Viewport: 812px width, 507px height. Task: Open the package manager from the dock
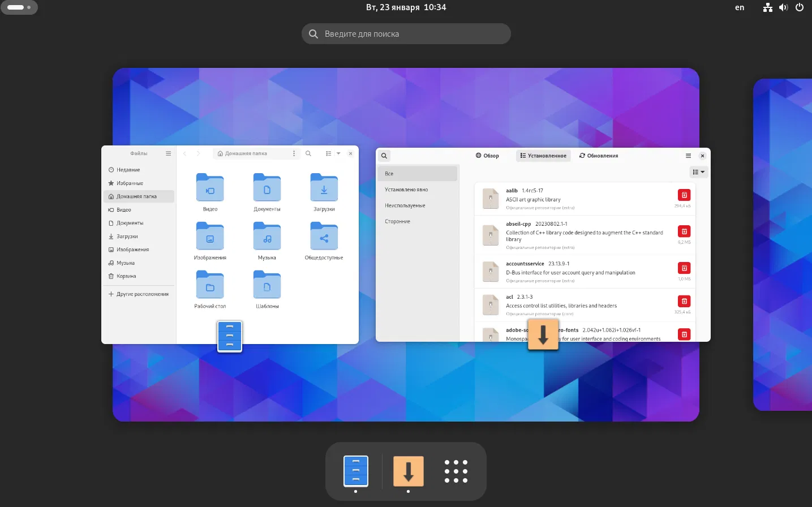(409, 471)
